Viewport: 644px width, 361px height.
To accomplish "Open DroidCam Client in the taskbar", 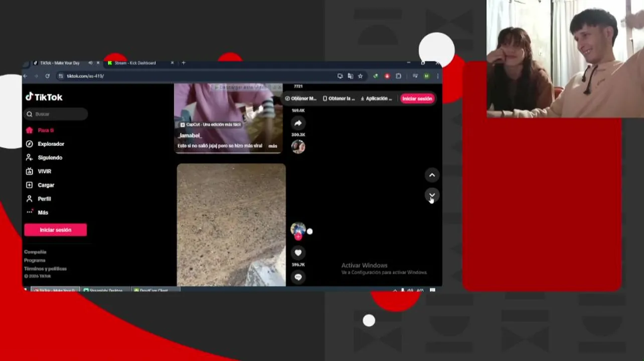I will point(155,290).
